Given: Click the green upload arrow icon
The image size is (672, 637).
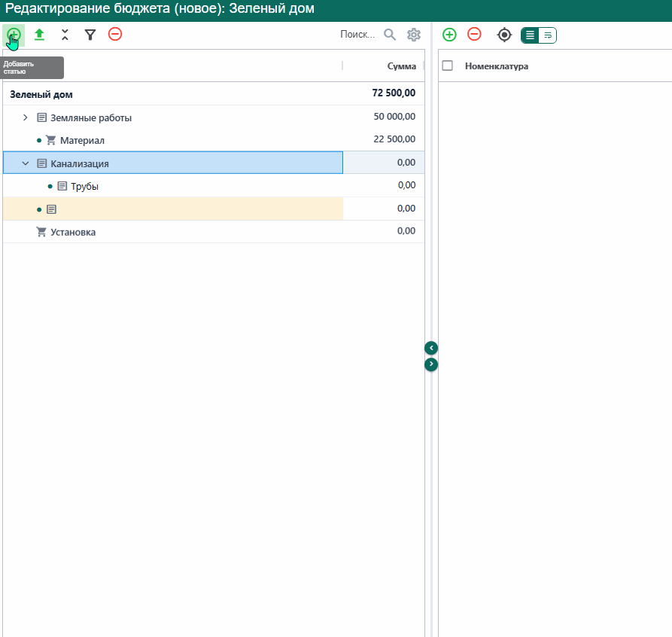Looking at the screenshot, I should [x=39, y=35].
